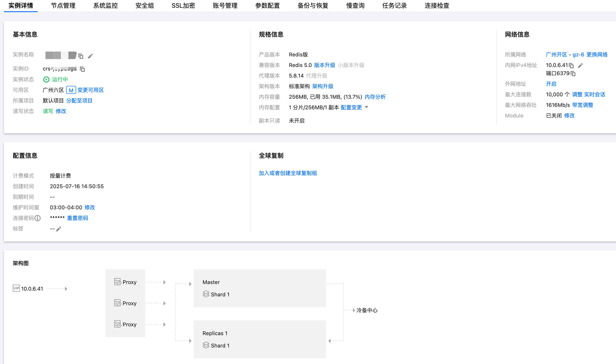The image size is (616, 364).
Task: Expand the 配置变更 dropdown arrow
Action: [366, 107]
